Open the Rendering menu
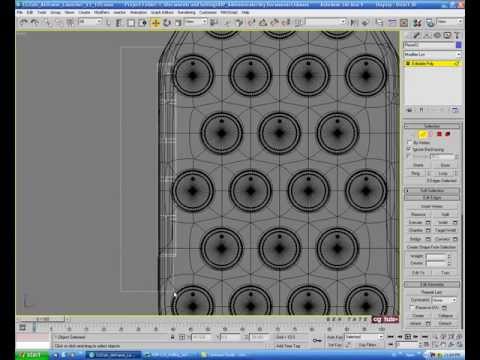Screen dimensions: 480x360 [x=186, y=12]
